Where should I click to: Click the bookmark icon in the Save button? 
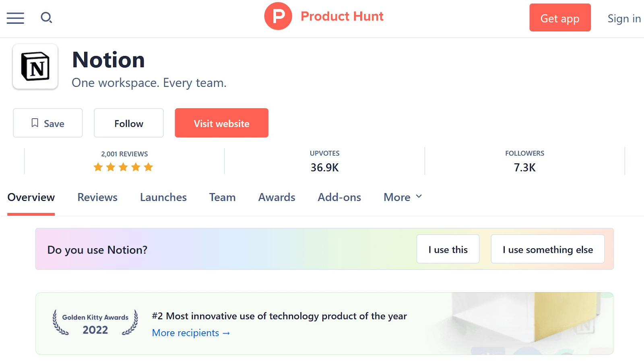click(35, 123)
